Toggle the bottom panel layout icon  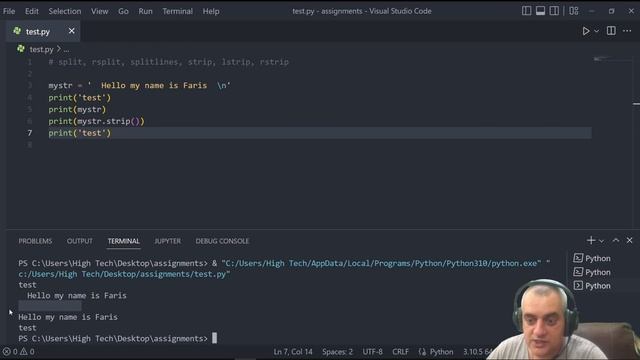pos(540,11)
